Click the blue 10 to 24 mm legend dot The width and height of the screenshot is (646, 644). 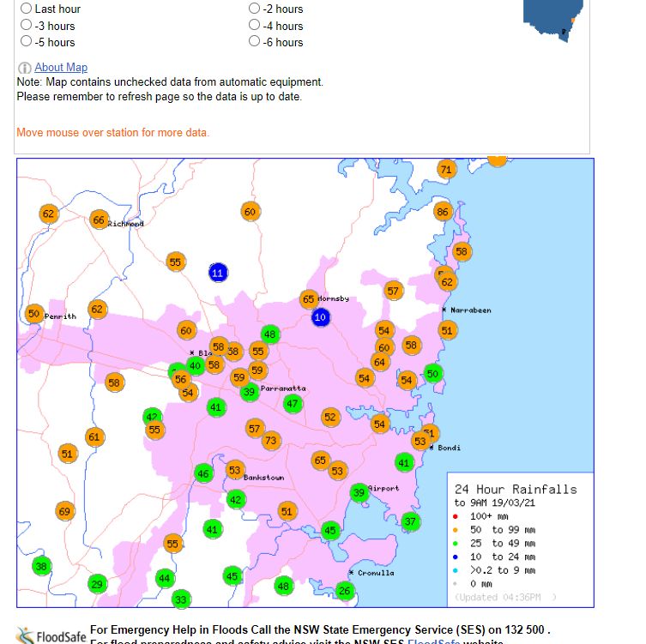456,557
